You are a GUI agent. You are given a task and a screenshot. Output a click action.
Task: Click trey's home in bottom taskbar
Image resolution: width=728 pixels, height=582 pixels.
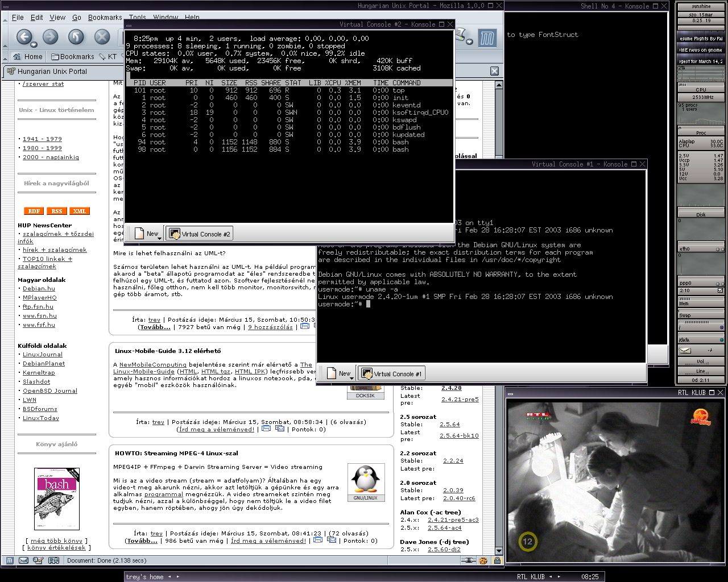tap(144, 576)
